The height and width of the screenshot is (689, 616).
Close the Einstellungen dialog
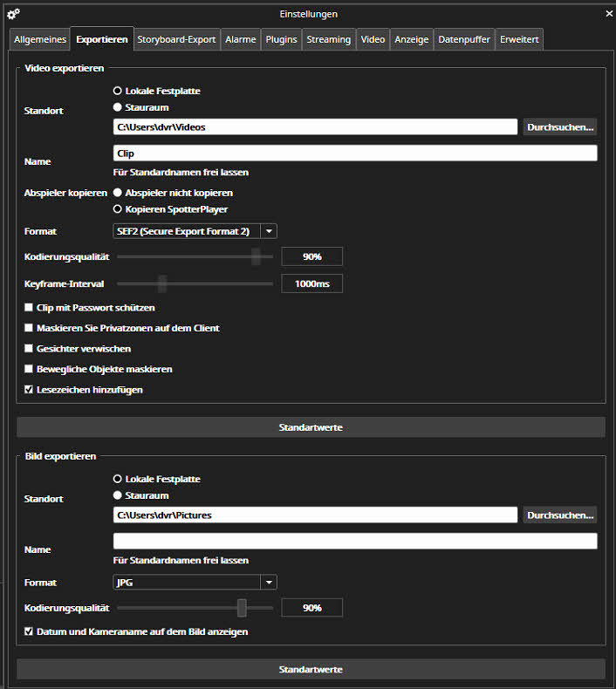point(608,14)
